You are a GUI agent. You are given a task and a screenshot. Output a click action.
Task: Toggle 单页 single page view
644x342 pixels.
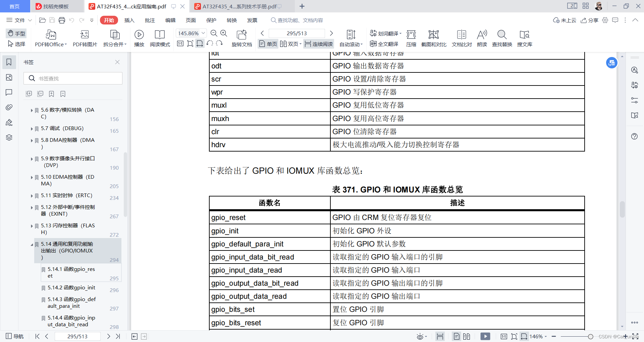(x=267, y=44)
